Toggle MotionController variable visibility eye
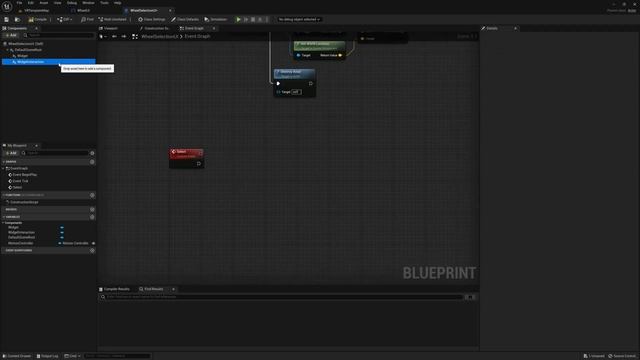The width and height of the screenshot is (640, 360). click(x=93, y=243)
